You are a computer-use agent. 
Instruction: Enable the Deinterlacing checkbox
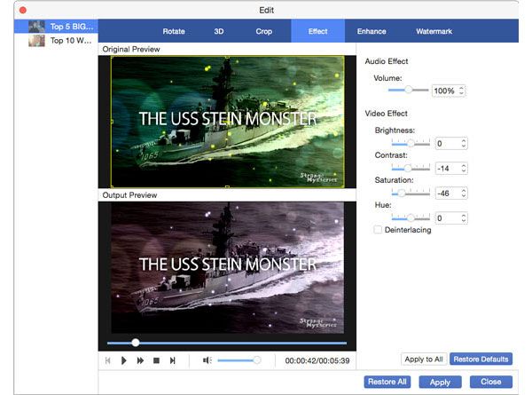[378, 230]
